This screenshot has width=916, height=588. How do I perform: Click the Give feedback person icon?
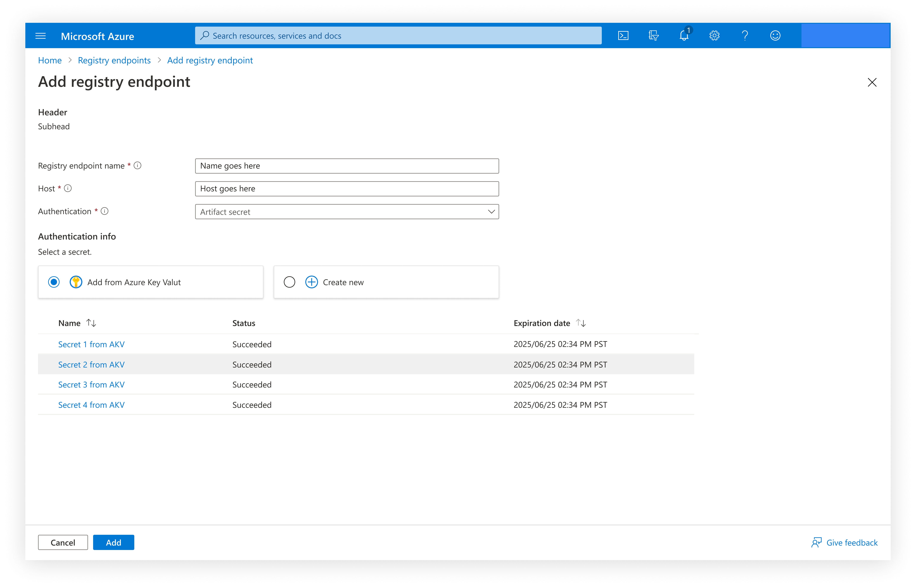coord(816,543)
